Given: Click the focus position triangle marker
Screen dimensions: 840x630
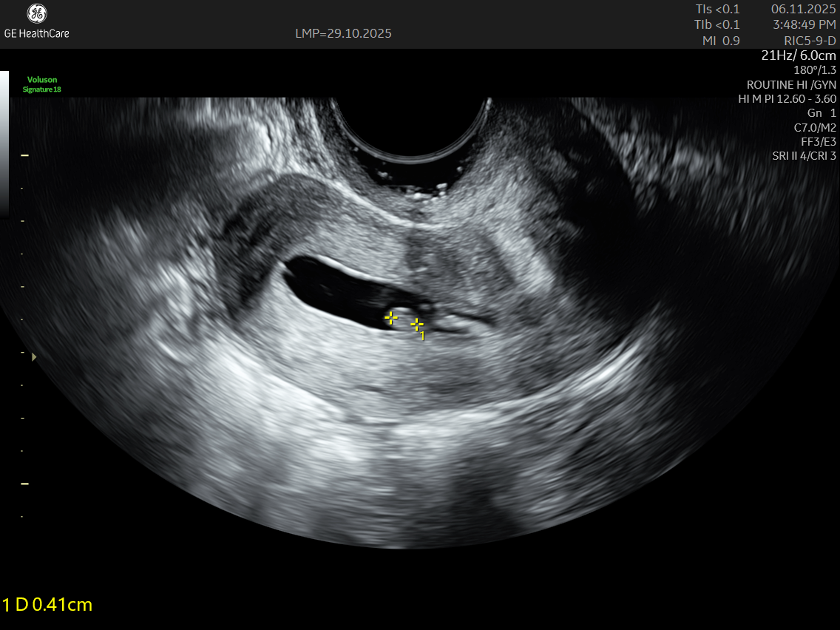Looking at the screenshot, I should (x=33, y=356).
